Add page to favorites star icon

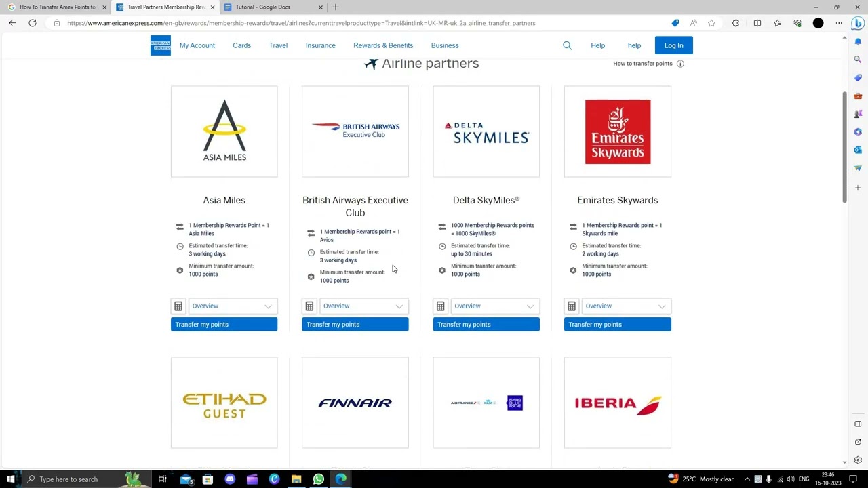click(x=711, y=23)
